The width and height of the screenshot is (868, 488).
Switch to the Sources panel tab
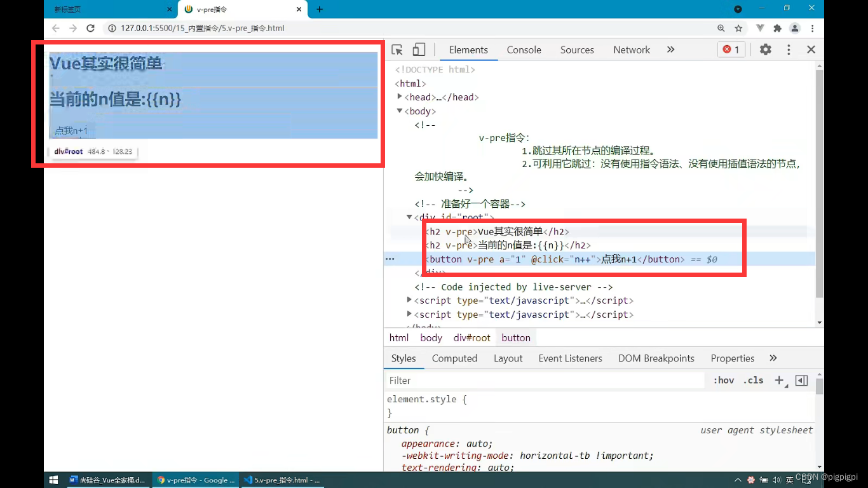[x=577, y=50]
